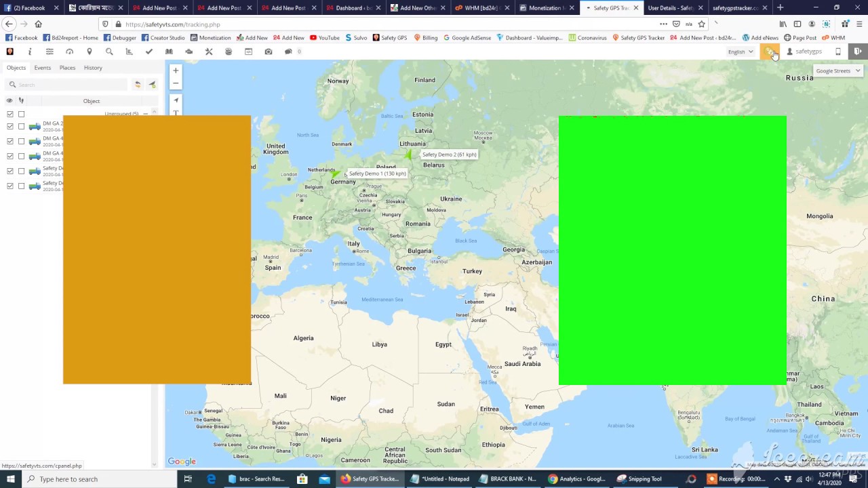Open the expenses coins icon in toolbar
The image size is (868, 488).
229,52
